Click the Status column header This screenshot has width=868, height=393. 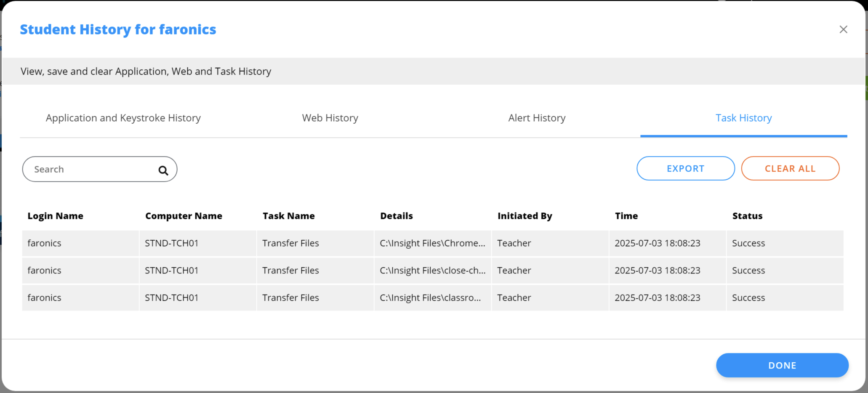tap(747, 216)
